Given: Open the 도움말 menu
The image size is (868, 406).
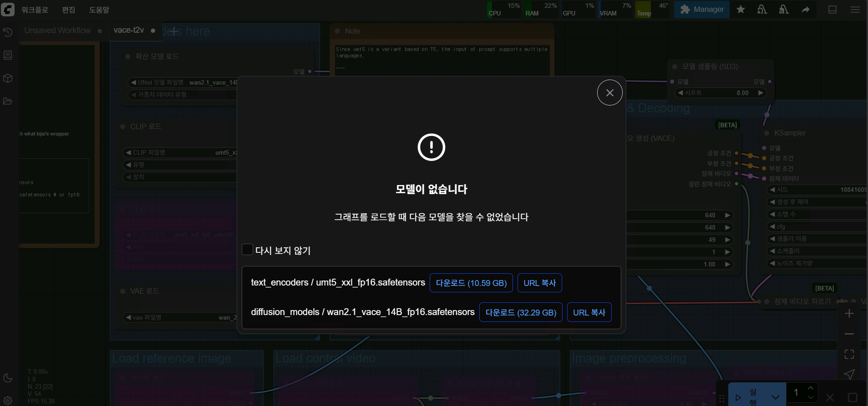Looking at the screenshot, I should click(99, 10).
